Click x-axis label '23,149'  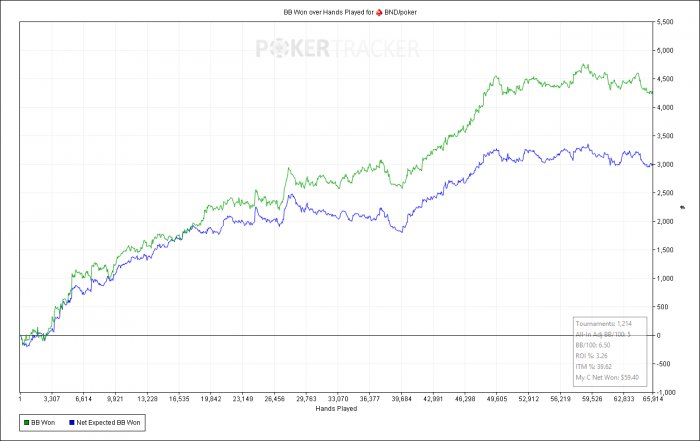[x=242, y=398]
